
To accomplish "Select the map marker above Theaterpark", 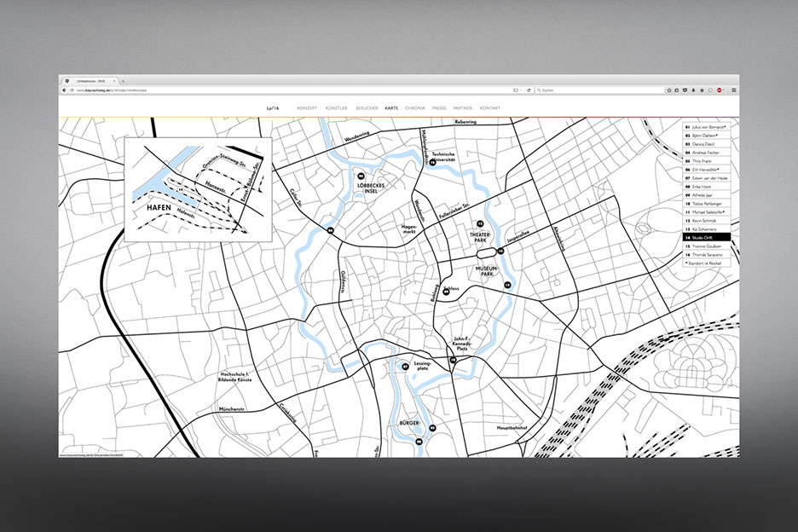I will 481,223.
